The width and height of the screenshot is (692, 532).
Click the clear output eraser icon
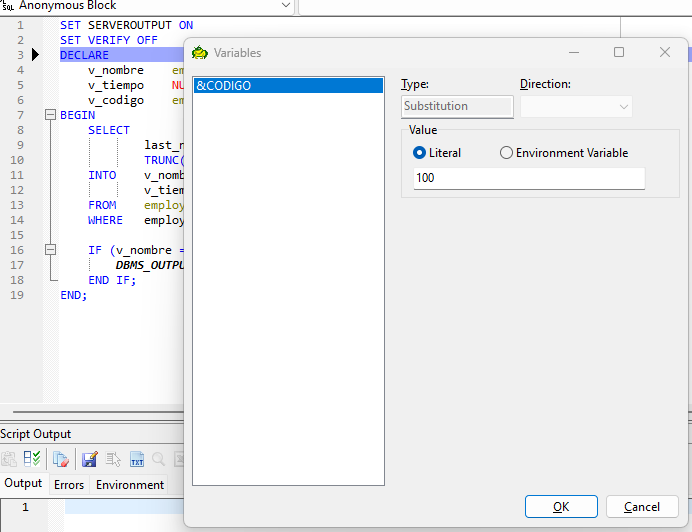tap(61, 459)
